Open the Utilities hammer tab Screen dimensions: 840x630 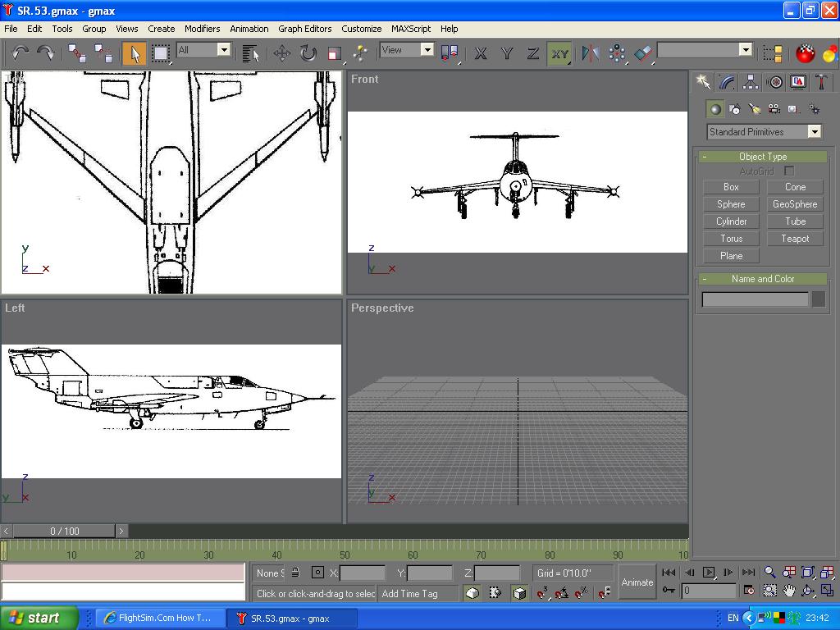click(821, 82)
